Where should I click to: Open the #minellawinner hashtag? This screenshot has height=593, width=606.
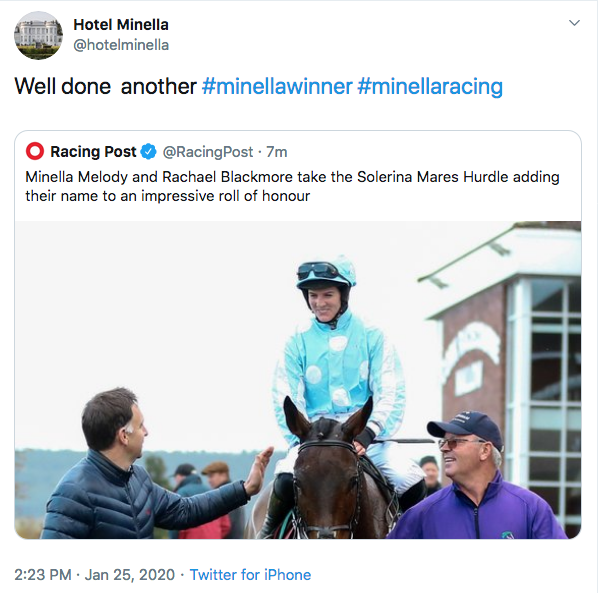[x=277, y=86]
